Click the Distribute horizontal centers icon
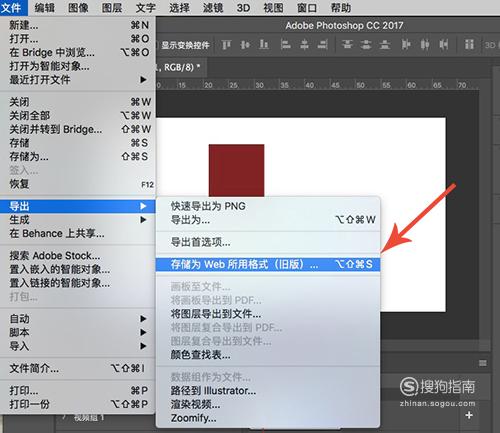This screenshot has width=500, height=433. tap(425, 44)
